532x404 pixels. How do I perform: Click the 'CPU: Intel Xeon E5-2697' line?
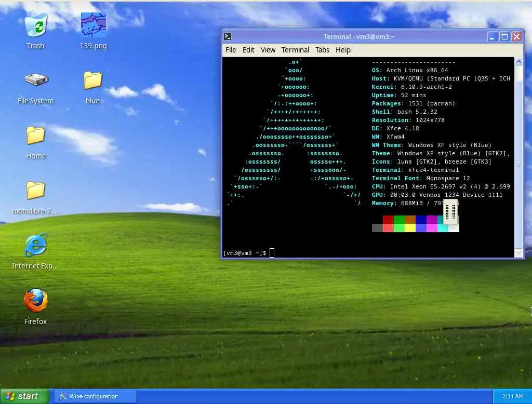click(x=441, y=186)
